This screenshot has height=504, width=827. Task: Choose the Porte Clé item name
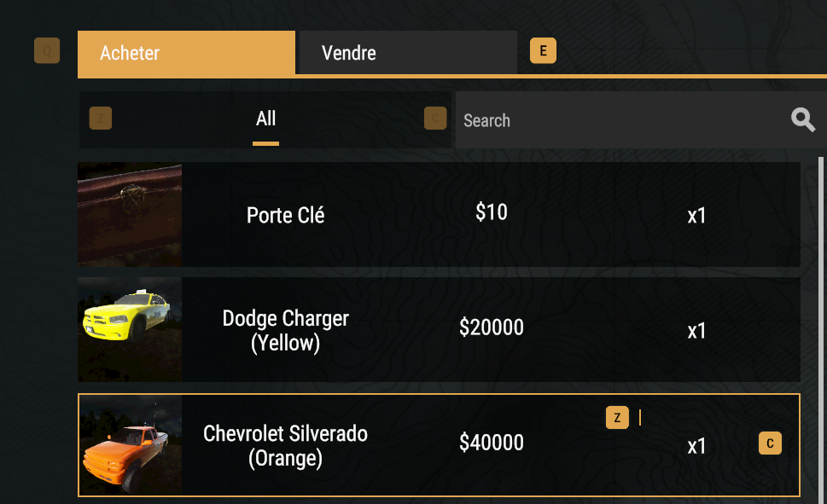pos(286,216)
